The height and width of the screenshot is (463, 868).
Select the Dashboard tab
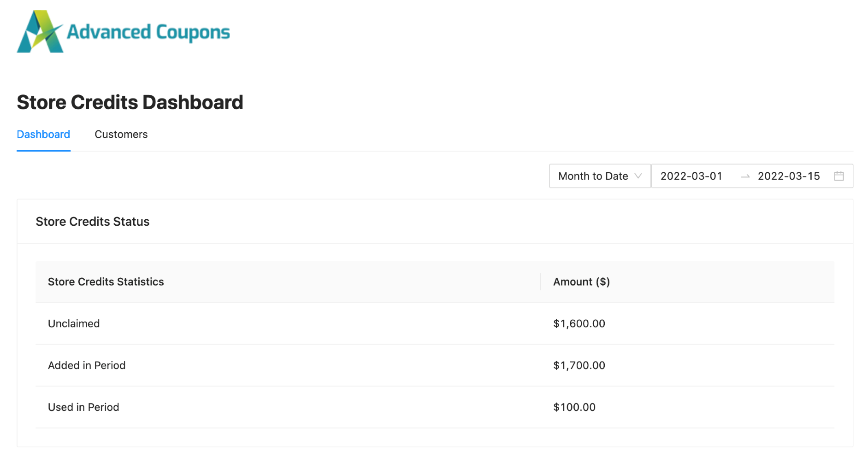click(43, 135)
